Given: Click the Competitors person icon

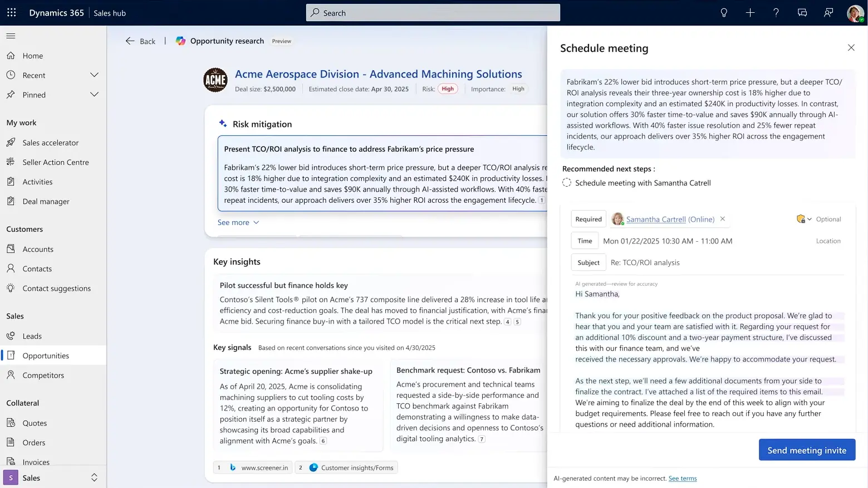Looking at the screenshot, I should click(x=11, y=375).
